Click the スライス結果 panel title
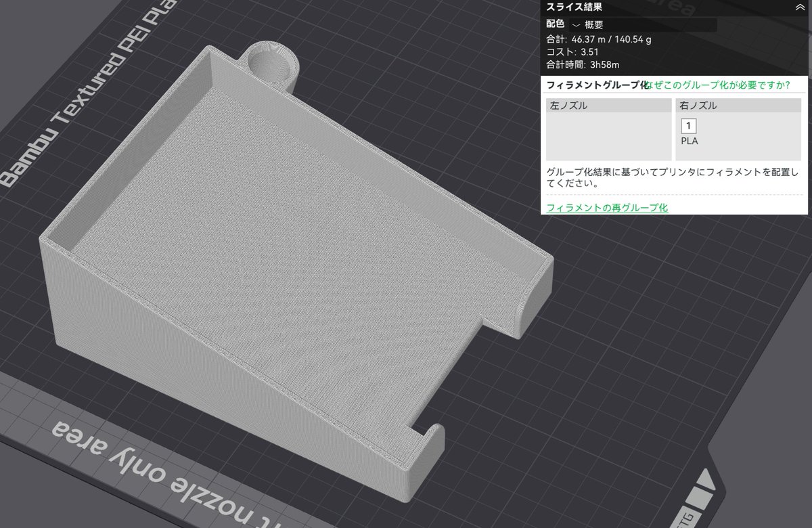 (x=574, y=7)
